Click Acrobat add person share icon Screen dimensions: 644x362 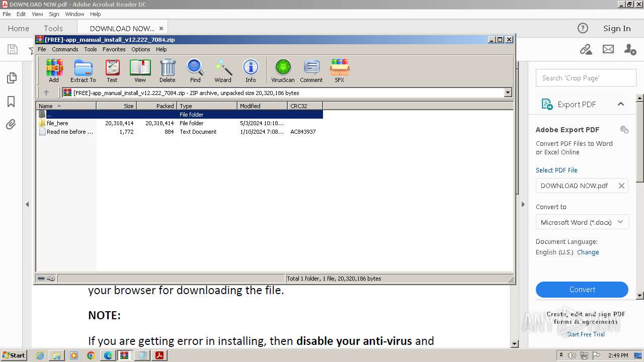[x=630, y=49]
